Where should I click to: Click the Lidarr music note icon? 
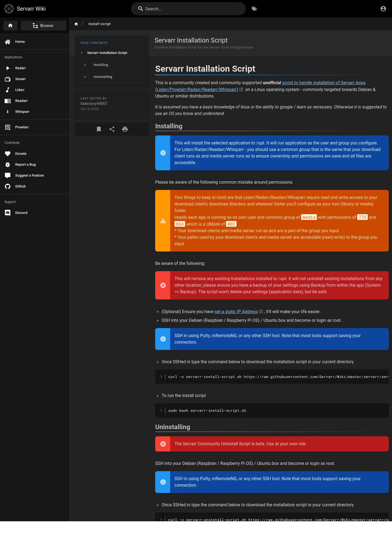pyautogui.click(x=8, y=90)
